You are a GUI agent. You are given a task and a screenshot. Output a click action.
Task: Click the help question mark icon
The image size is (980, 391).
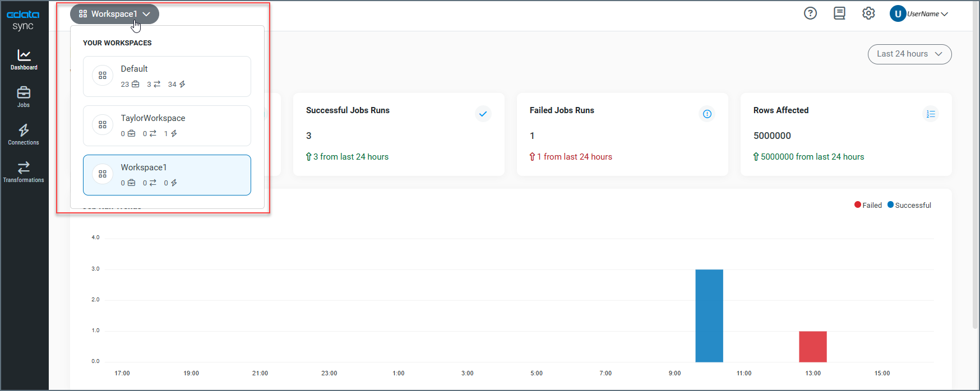(810, 13)
